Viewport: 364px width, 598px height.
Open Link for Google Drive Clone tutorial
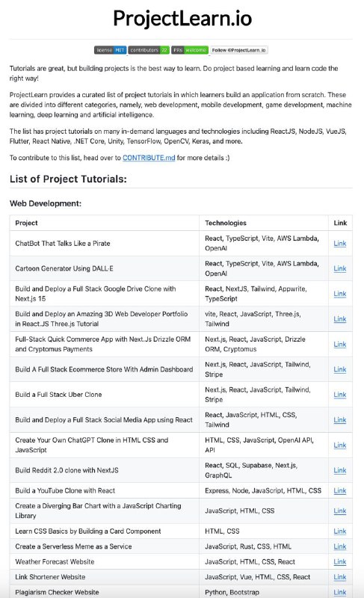coord(339,294)
